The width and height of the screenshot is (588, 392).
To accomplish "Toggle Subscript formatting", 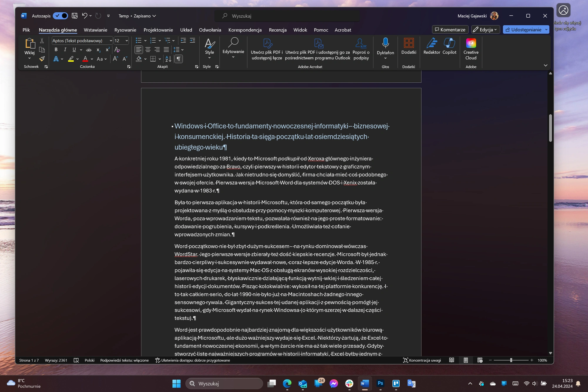I will click(x=98, y=50).
